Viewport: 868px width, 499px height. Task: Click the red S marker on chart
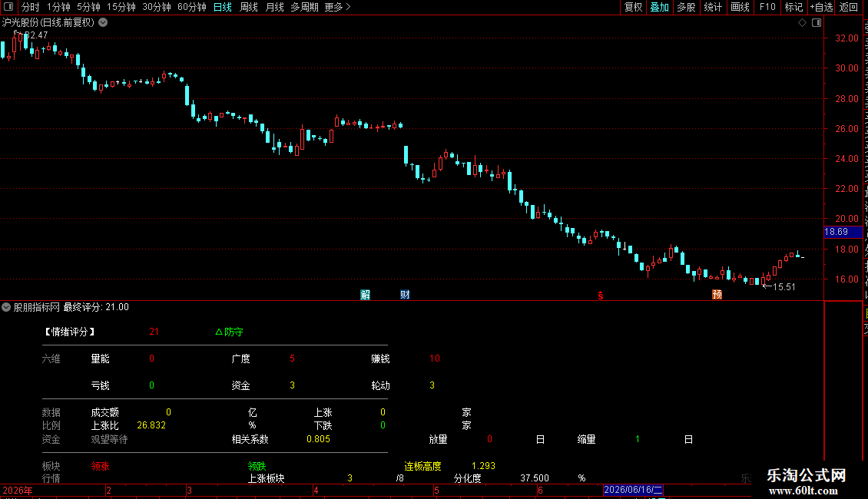[x=601, y=296]
